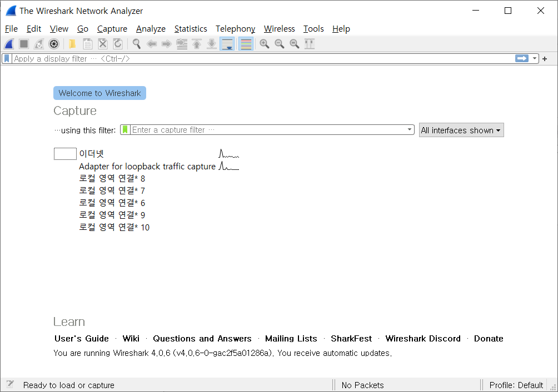The width and height of the screenshot is (558, 392).
Task: Open a capture file folder icon
Action: (72, 44)
